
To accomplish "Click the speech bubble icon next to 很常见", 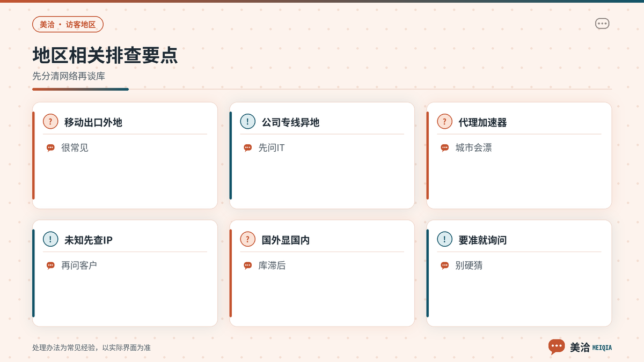I will pyautogui.click(x=50, y=148).
